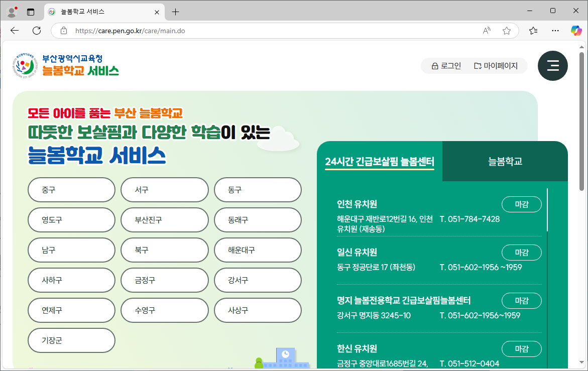
Task: Select the 해운대구 district button
Action: 258,250
